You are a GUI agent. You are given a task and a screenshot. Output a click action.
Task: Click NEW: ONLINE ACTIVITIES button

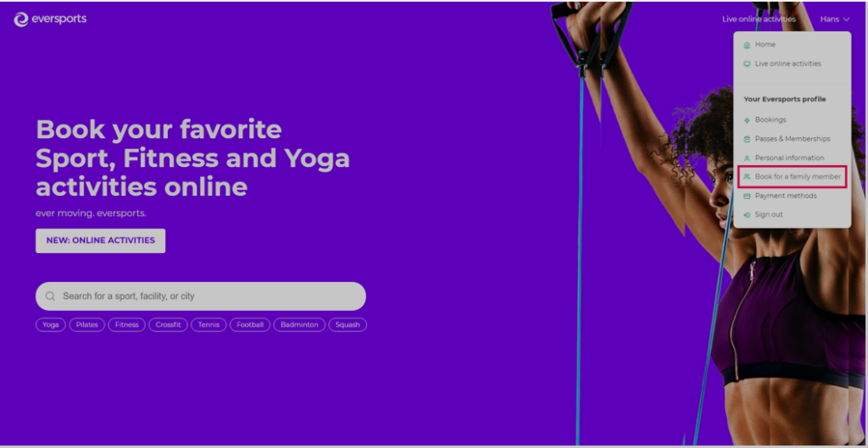(100, 241)
